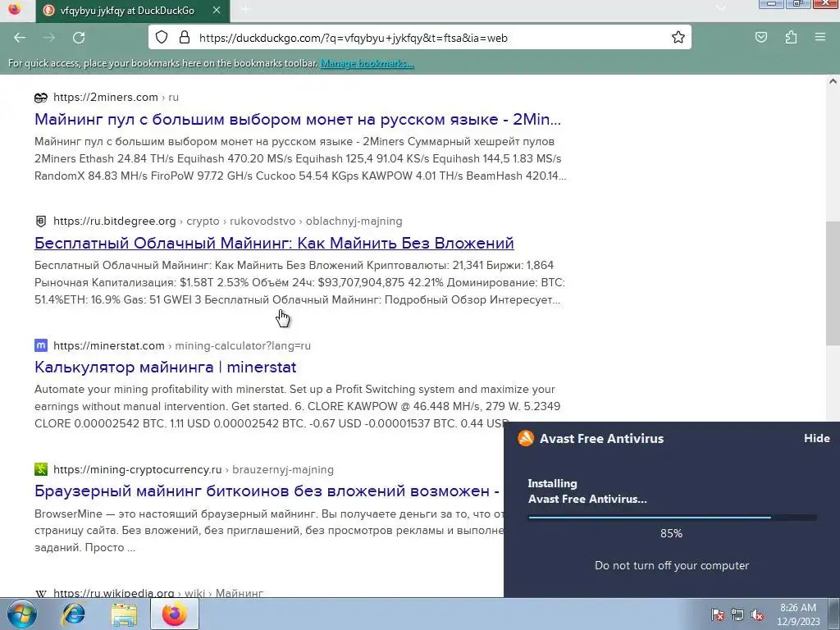The height and width of the screenshot is (630, 840).
Task: Open Windows Explorer from taskbar
Action: [x=124, y=614]
